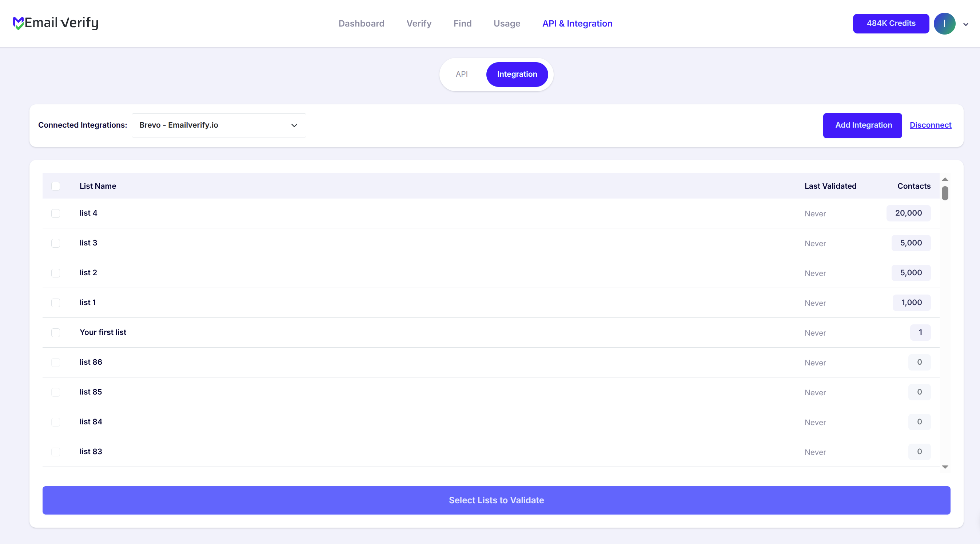Click Never in the list 83 row
Image resolution: width=980 pixels, height=544 pixels.
(x=815, y=452)
